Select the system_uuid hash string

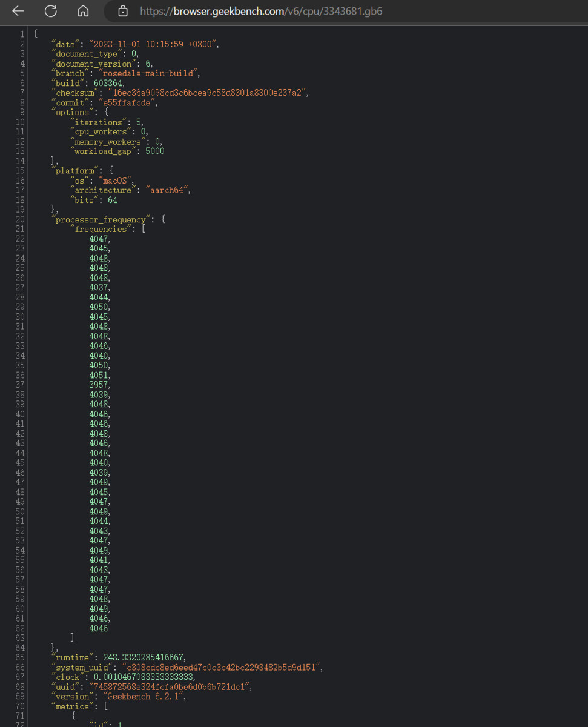tap(222, 667)
